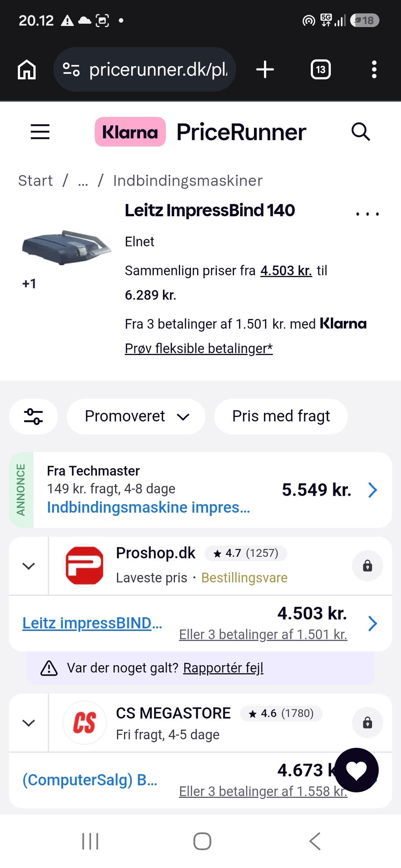
Task: Expand the CS MEGASTORE offer details
Action: point(28,723)
